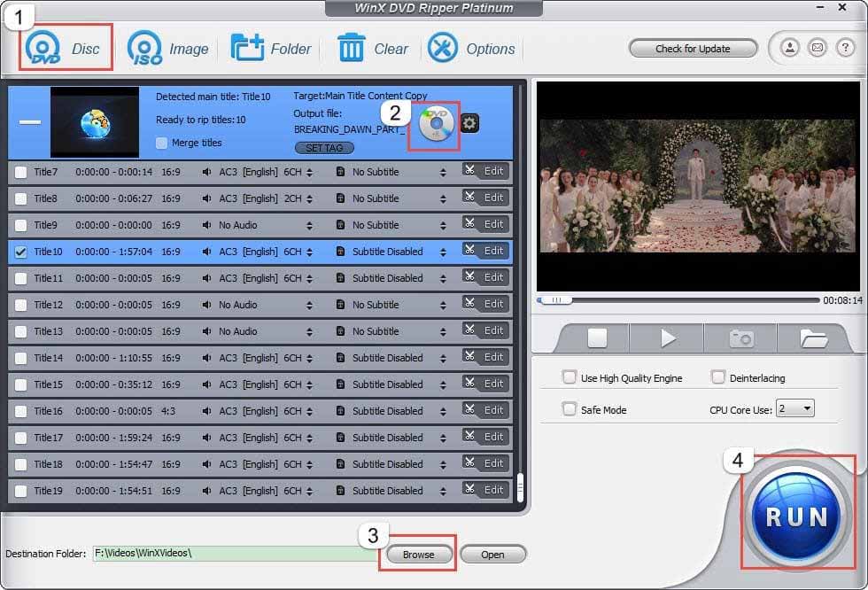
Task: Check the Title17 checkbox
Action: (x=21, y=438)
